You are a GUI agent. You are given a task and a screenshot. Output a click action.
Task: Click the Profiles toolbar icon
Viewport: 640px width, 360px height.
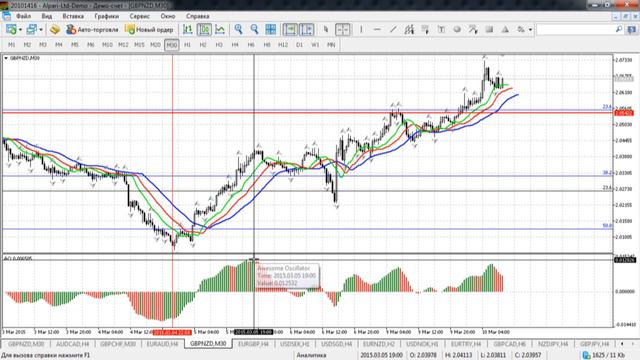(x=31, y=29)
